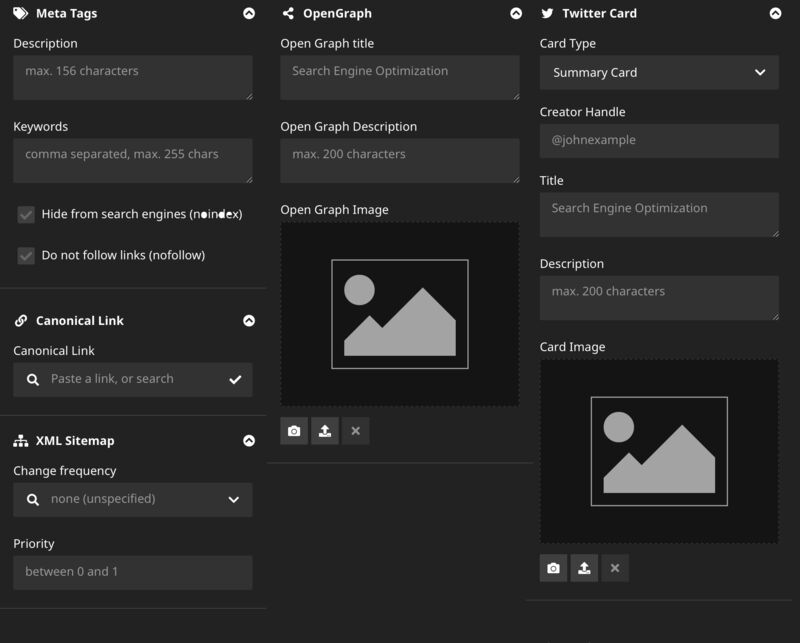
Task: Collapse the OpenGraph section
Action: pos(516,14)
